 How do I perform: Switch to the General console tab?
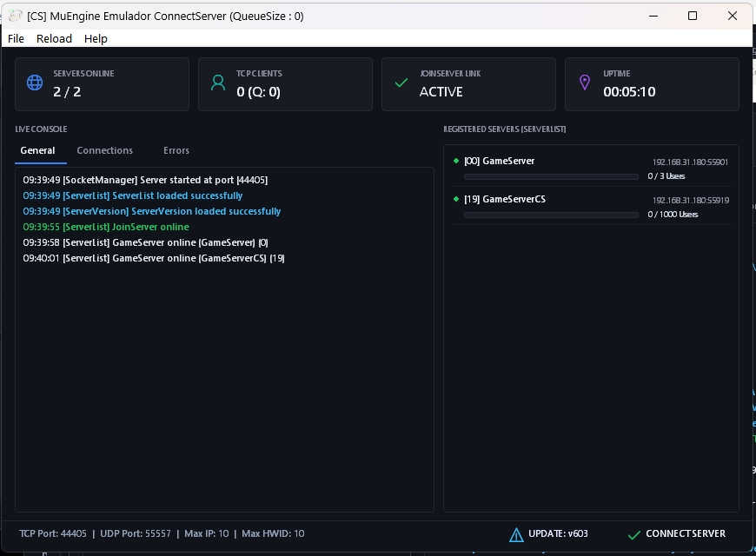(37, 150)
